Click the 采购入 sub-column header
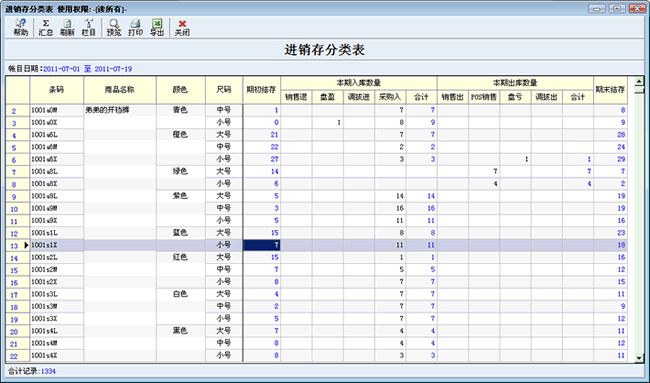Viewport: 650px width, 383px height. (x=390, y=97)
